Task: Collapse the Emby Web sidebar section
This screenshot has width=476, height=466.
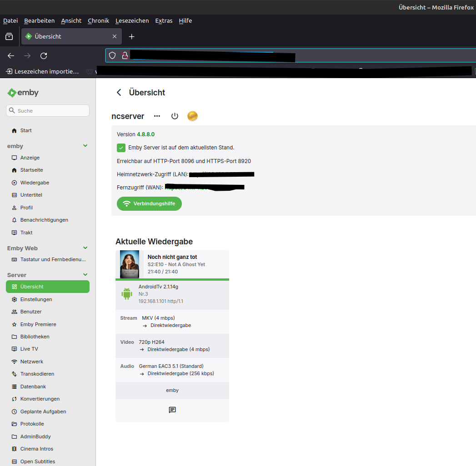Action: click(x=85, y=248)
